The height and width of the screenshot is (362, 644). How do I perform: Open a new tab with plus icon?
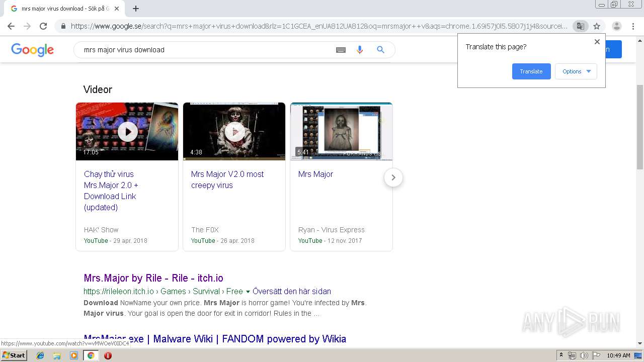click(136, 9)
